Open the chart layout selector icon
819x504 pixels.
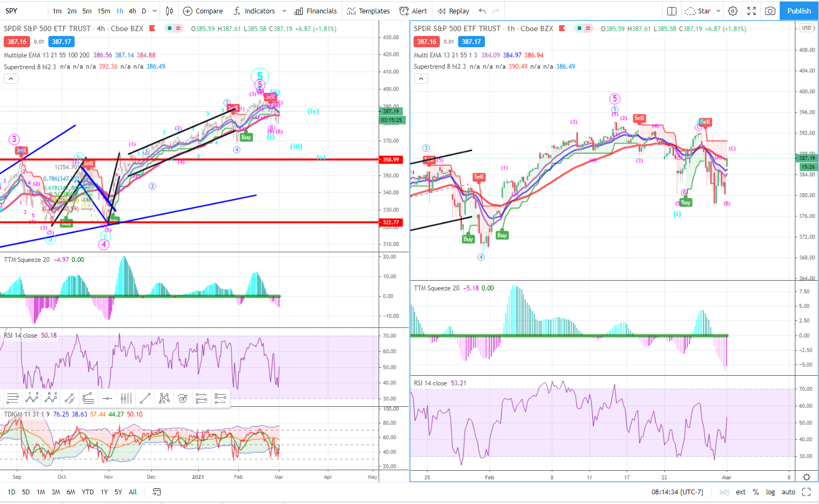click(x=671, y=11)
